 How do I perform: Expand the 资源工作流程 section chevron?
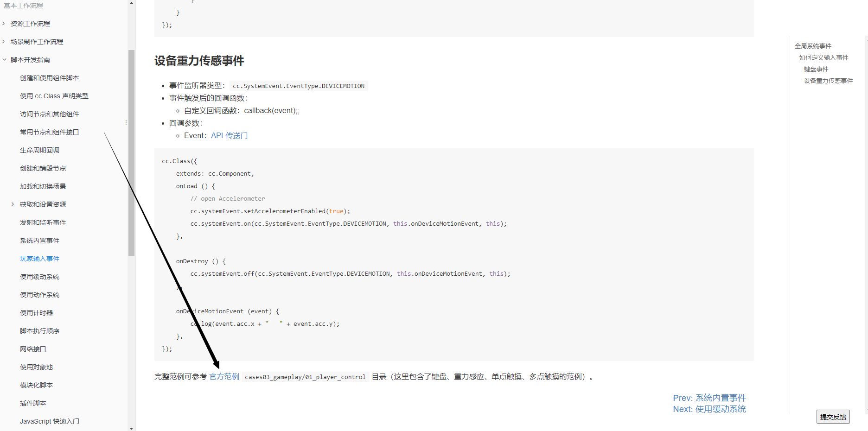pyautogui.click(x=4, y=24)
